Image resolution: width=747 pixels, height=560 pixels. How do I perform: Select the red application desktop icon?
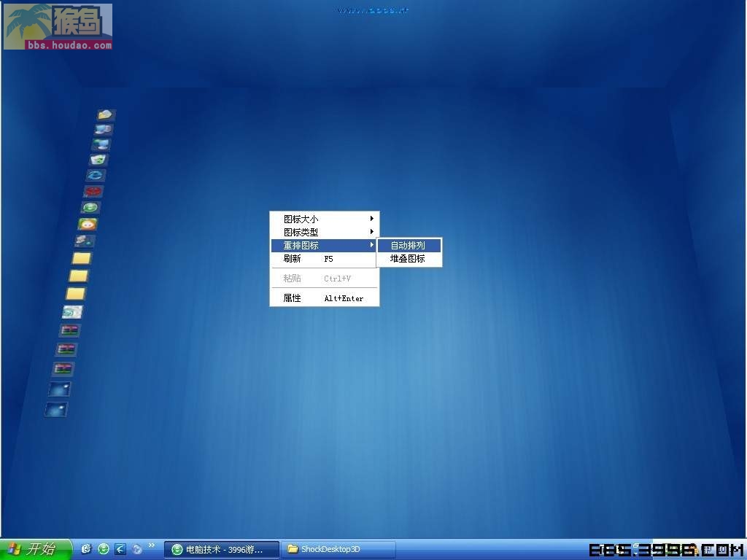pos(93,192)
